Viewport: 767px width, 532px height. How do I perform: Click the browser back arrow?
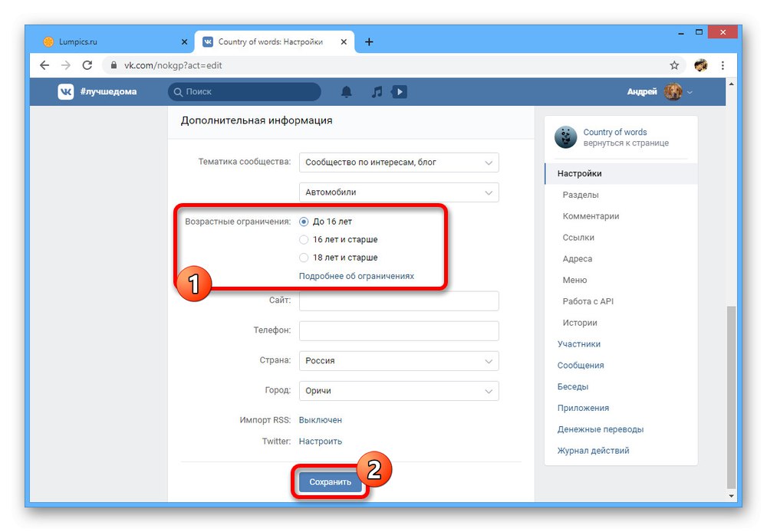point(44,65)
